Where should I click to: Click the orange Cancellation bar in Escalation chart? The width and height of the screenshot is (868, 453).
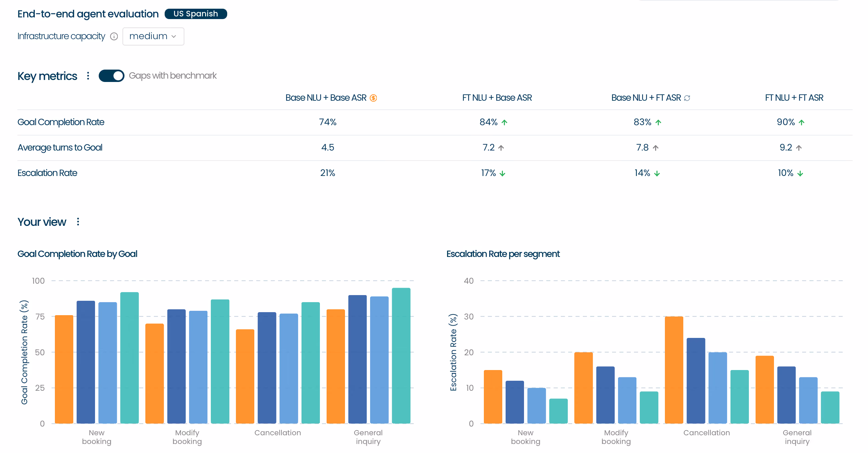674,370
